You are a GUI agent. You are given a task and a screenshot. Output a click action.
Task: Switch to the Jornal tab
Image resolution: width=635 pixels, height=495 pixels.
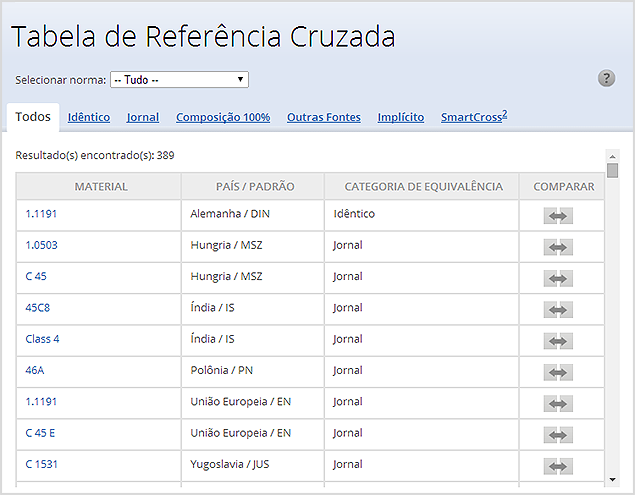(143, 117)
